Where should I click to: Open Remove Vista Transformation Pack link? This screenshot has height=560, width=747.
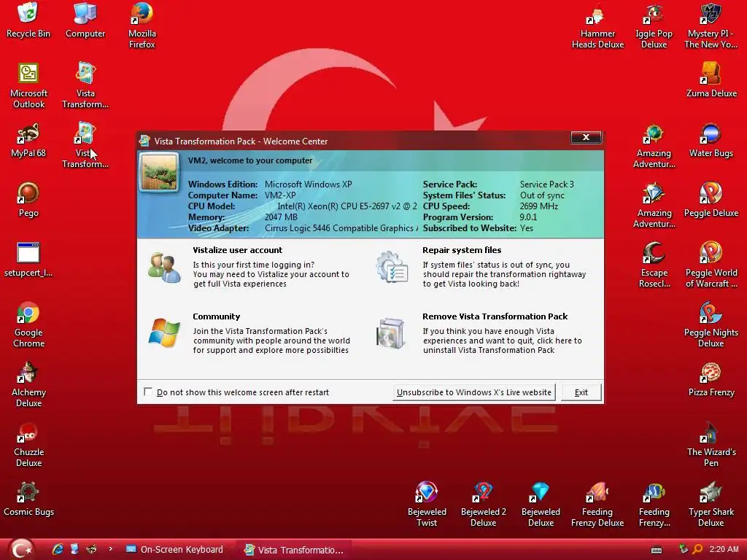[495, 316]
